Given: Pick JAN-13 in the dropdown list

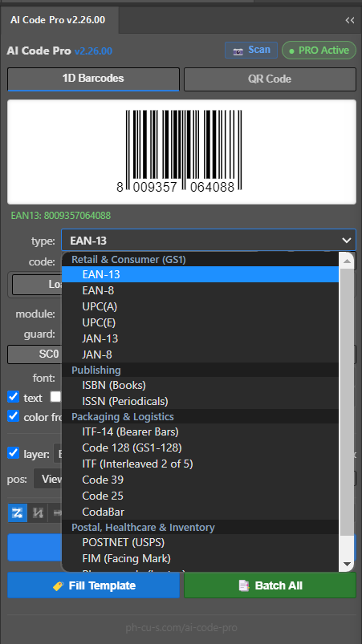Looking at the screenshot, I should [200, 338].
